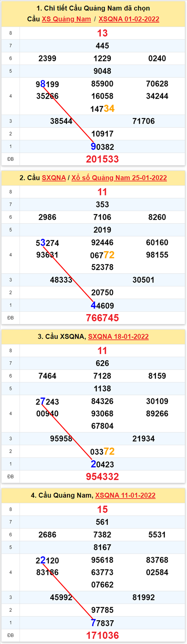Select the number '0240'

tap(157, 58)
